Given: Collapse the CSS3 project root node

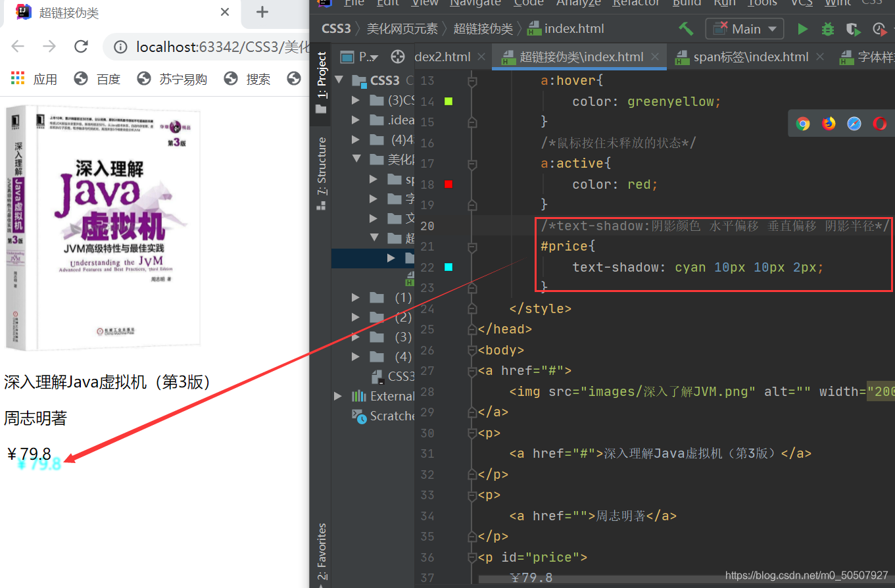Looking at the screenshot, I should click(340, 80).
